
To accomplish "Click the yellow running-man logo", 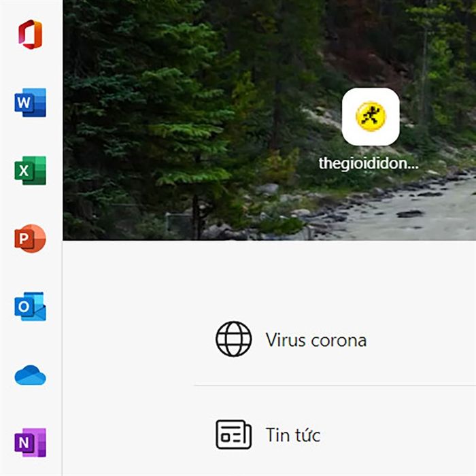I will coord(371,116).
